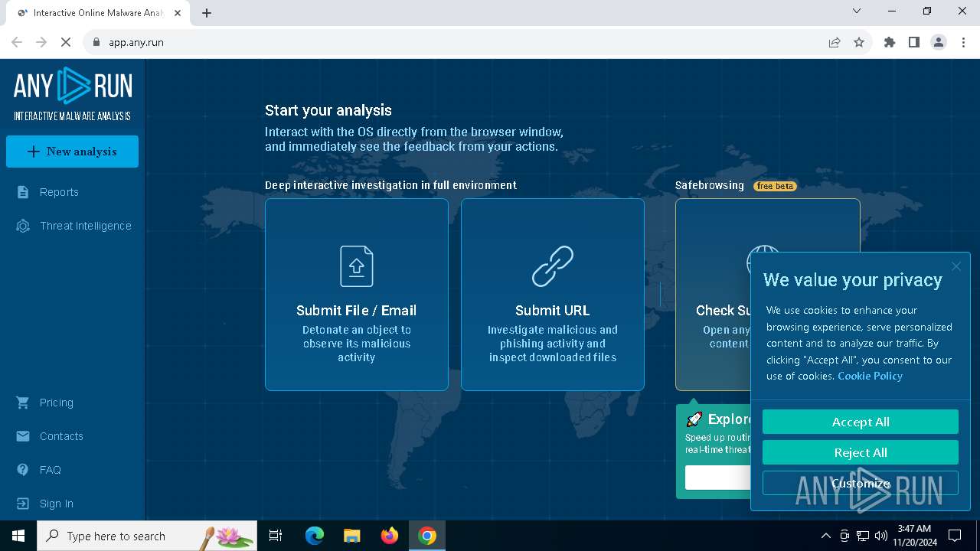Open Chrome profile avatar

pos(939,42)
